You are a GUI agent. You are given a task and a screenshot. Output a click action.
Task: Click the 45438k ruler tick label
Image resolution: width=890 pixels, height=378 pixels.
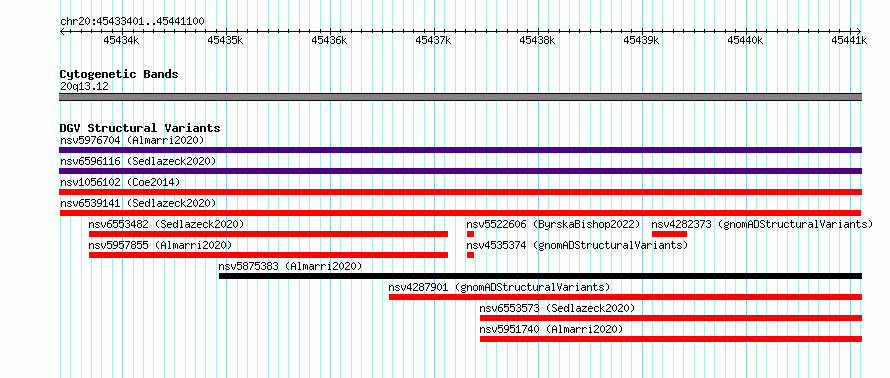point(537,40)
